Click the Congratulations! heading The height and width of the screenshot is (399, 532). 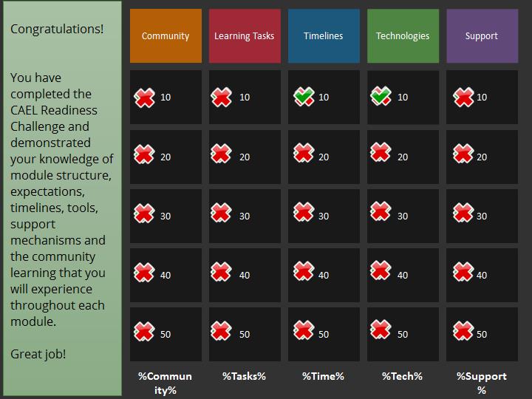[57, 29]
